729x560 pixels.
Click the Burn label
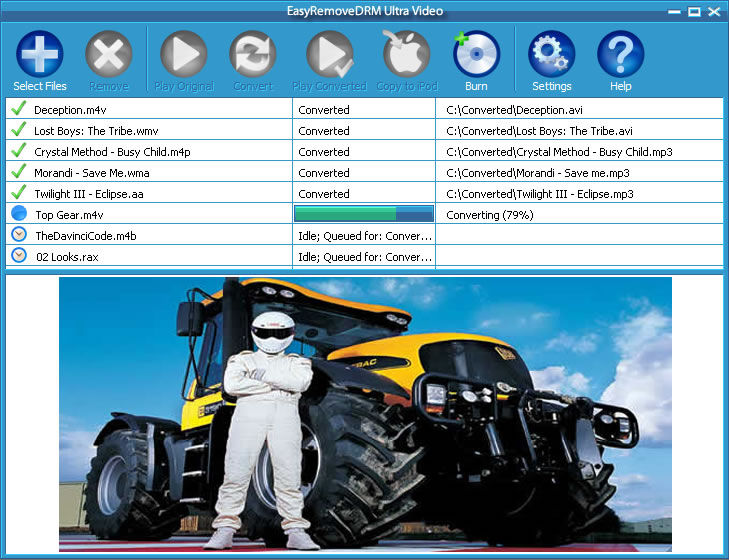476,86
